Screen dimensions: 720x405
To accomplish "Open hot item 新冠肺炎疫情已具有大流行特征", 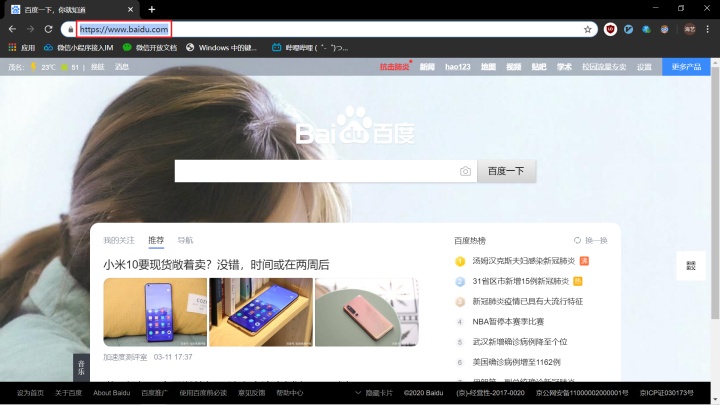I will [528, 301].
